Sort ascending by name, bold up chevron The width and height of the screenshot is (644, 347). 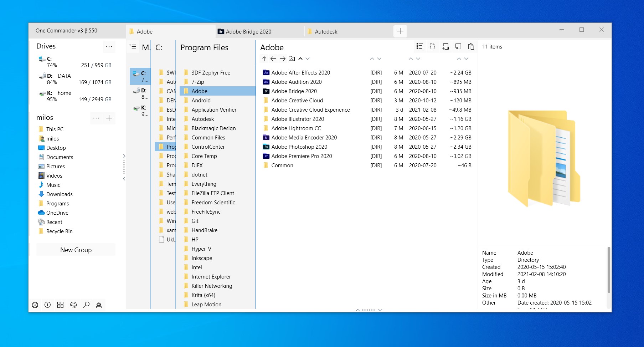(300, 59)
